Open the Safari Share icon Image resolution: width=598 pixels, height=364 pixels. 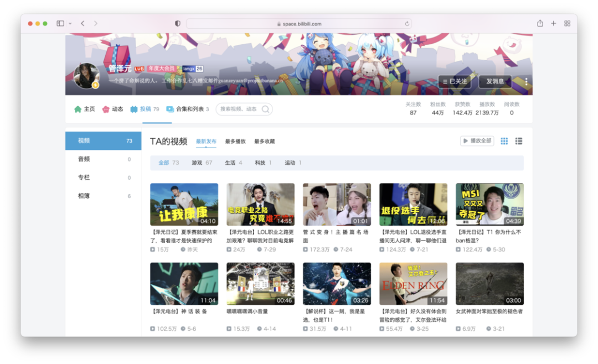tap(540, 23)
